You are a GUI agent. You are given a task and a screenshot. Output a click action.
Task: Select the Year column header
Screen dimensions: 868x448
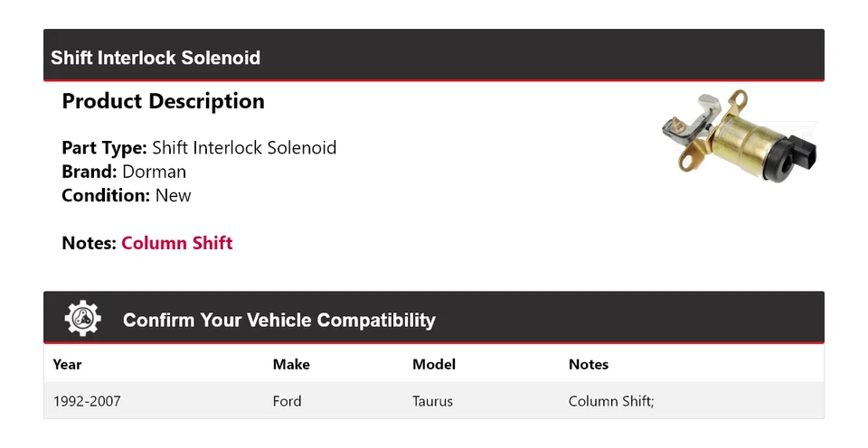click(67, 365)
